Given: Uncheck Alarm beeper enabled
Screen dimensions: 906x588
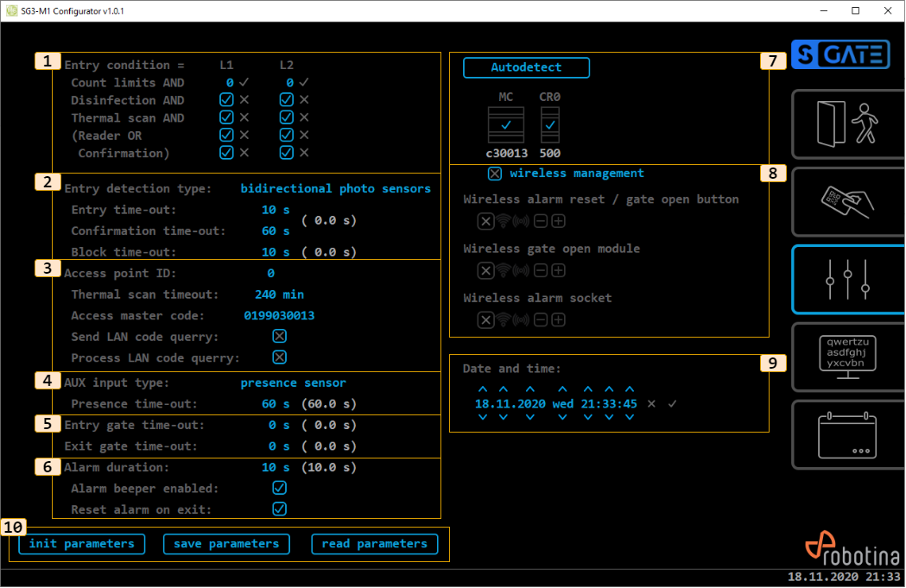Looking at the screenshot, I should click(279, 488).
